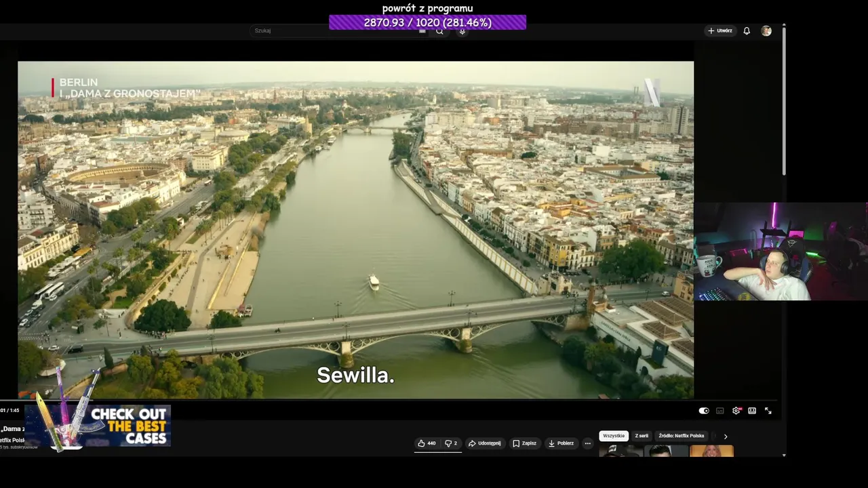The height and width of the screenshot is (488, 868).
Task: Show more filter chips with arrow
Action: (x=726, y=436)
